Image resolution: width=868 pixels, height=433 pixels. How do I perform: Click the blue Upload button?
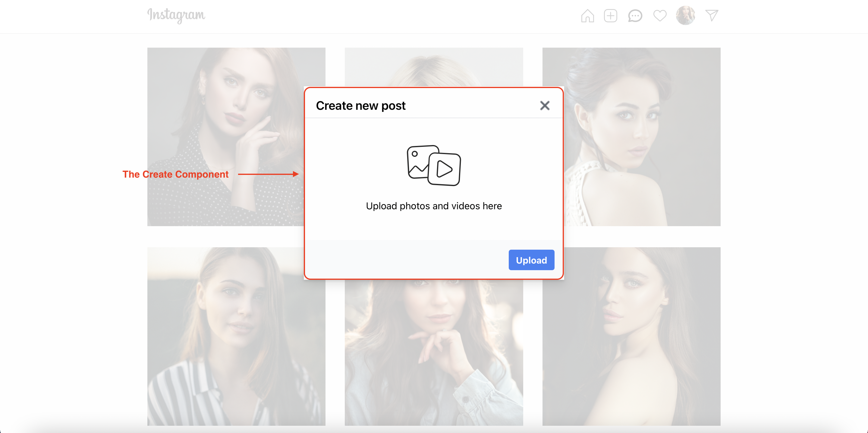point(531,260)
